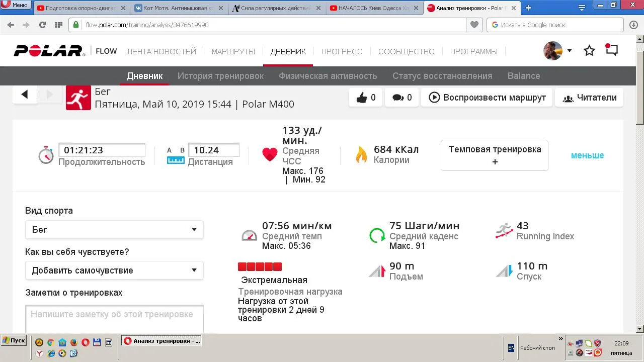The image size is (644, 362).
Task: Focus the Google search box
Action: point(554,25)
